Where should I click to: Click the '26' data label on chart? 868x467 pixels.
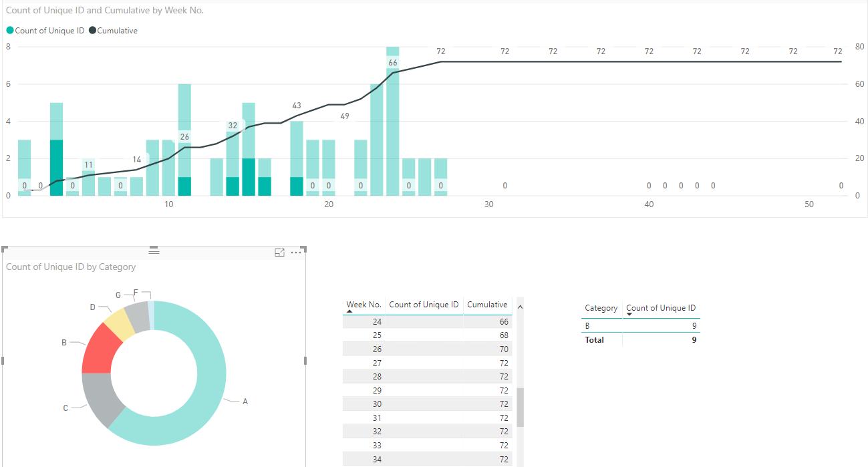point(184,137)
